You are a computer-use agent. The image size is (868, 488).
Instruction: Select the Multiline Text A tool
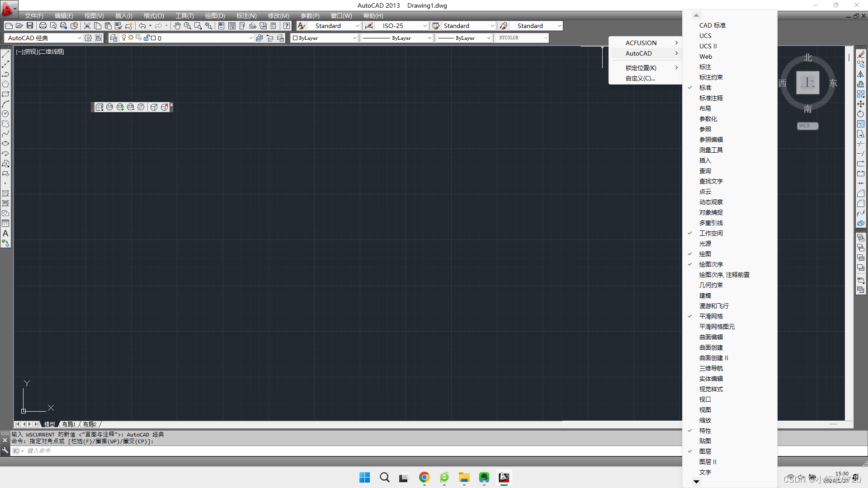(x=5, y=234)
